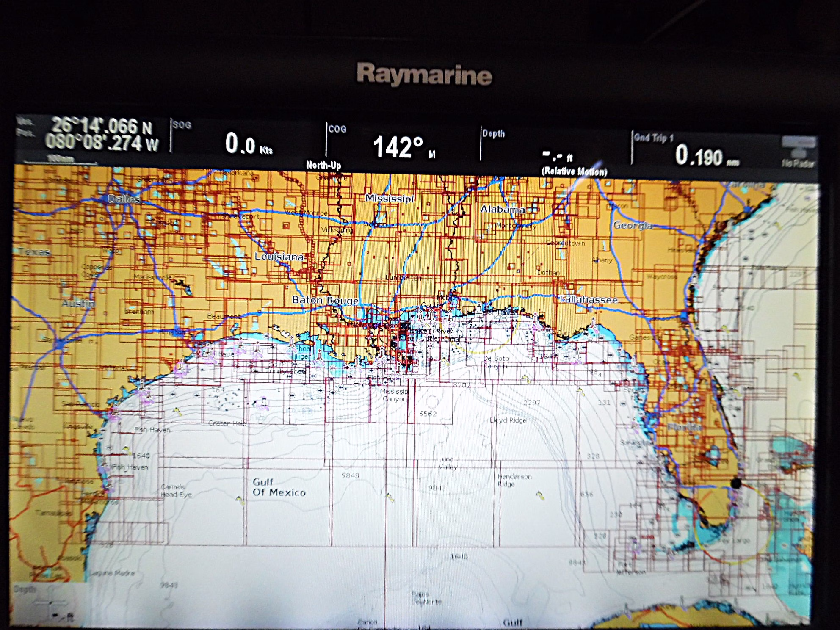The image size is (840, 630).
Task: Select the Gulf Of Mexico chart label
Action: point(279,487)
